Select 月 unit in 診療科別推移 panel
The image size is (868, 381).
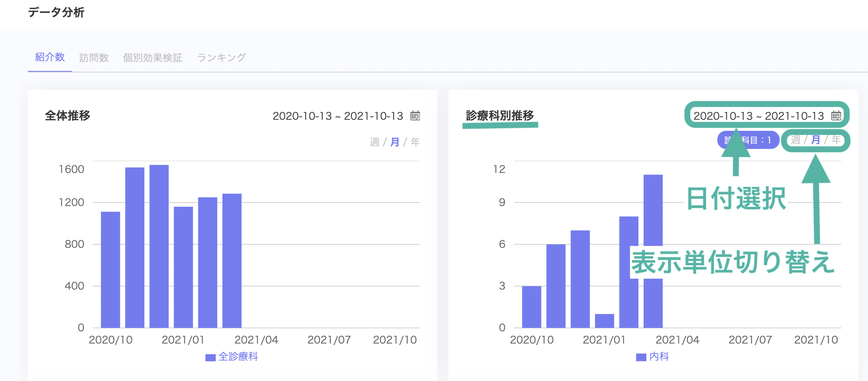coord(816,140)
